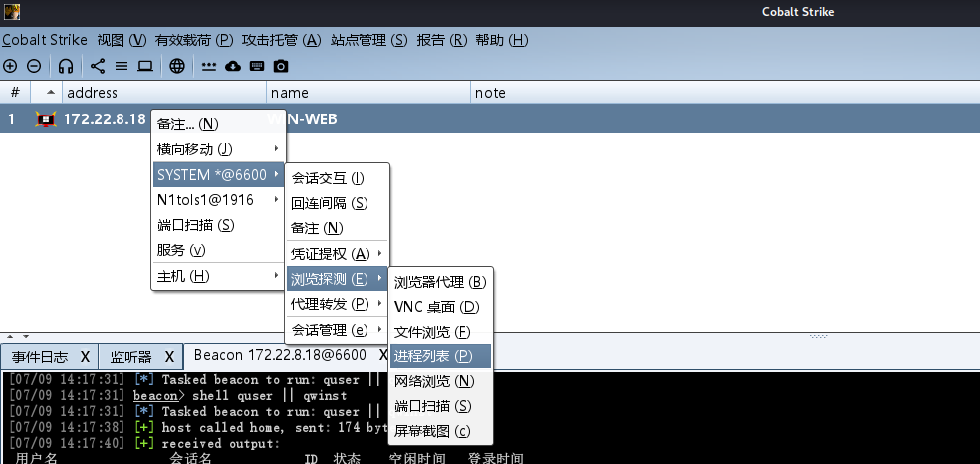Viewport: 980px width, 464px height.
Task: Show the pivot graph share-nodes icon
Action: 98,66
